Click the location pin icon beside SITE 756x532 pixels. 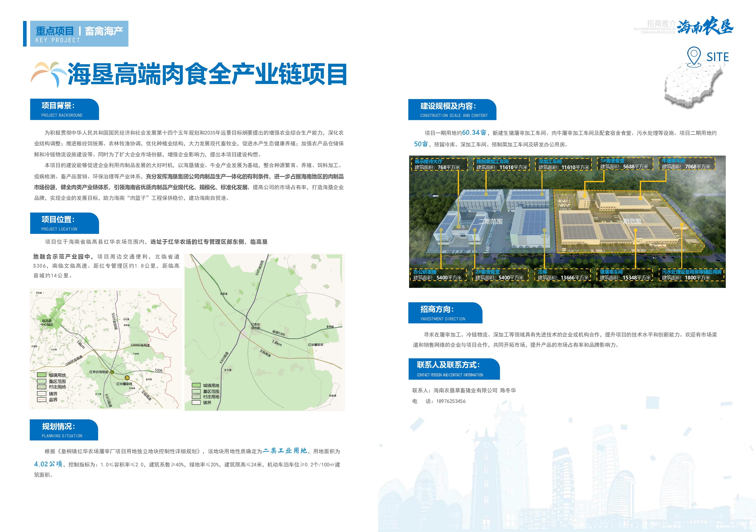tap(694, 56)
